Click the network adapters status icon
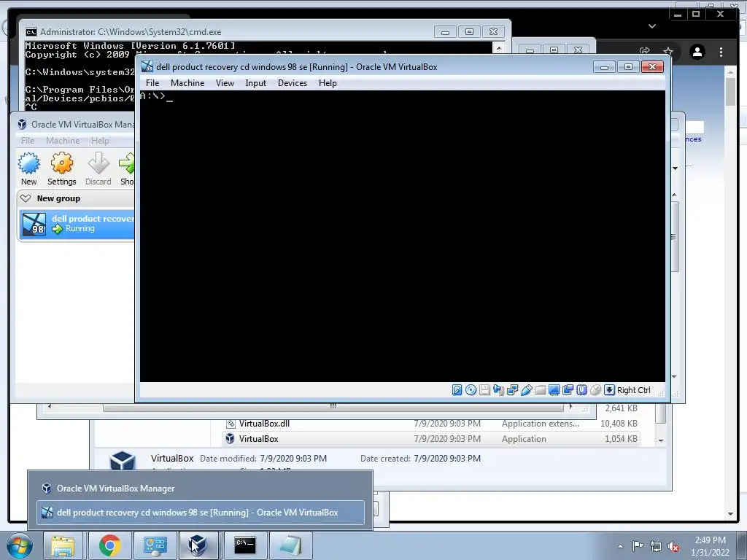Viewport: 747px width, 560px height. pyautogui.click(x=513, y=390)
